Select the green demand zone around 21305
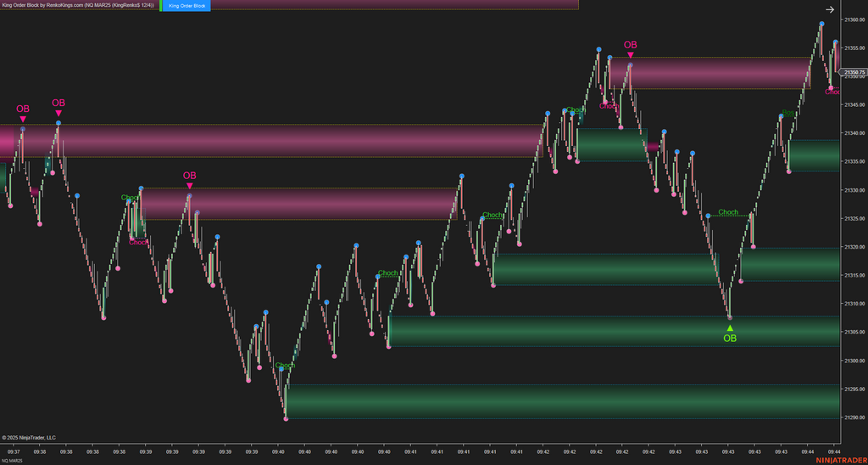The width and height of the screenshot is (868, 465). click(x=614, y=332)
